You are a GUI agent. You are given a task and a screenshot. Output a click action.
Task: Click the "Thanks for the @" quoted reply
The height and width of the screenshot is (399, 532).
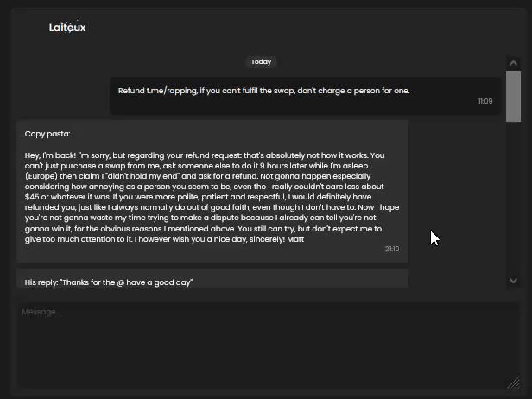89,282
